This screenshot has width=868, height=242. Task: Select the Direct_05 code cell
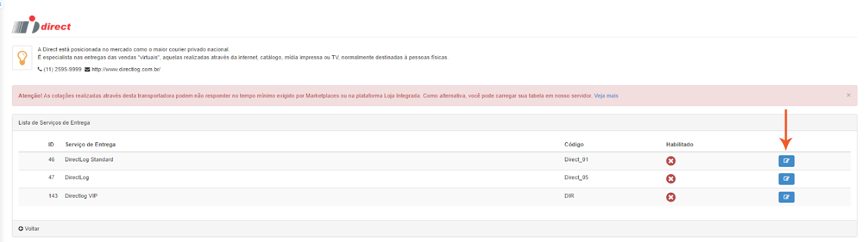tap(576, 178)
